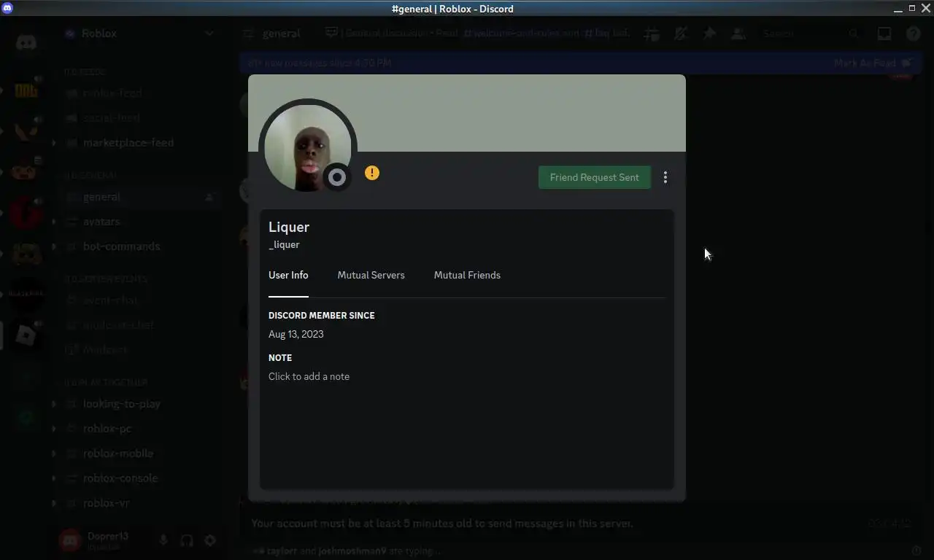Screen dimensions: 934x560
Task: Expand the roblox-console channel arrow
Action: pos(54,478)
